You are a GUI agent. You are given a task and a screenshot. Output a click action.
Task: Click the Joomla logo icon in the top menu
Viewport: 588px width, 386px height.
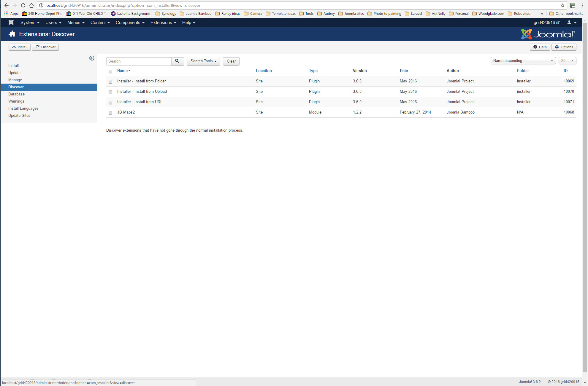11,23
